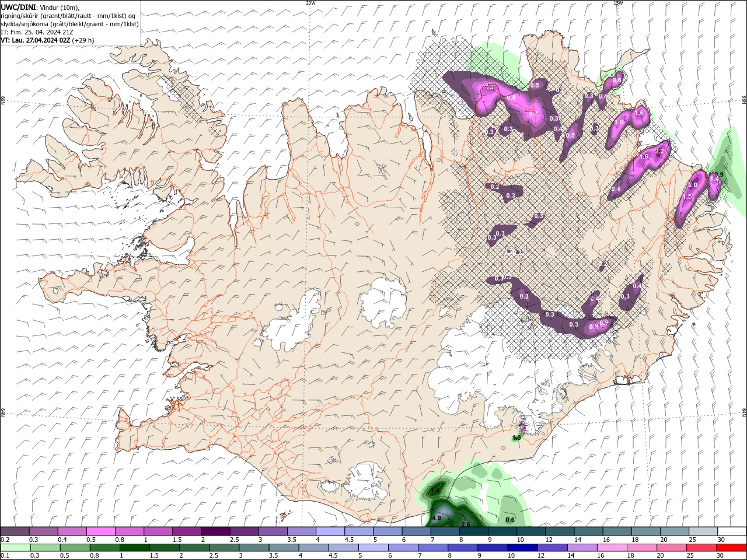Click the lavender 4 mm snow legend swatch
Viewport: 747px width, 560px height.
[x=330, y=531]
